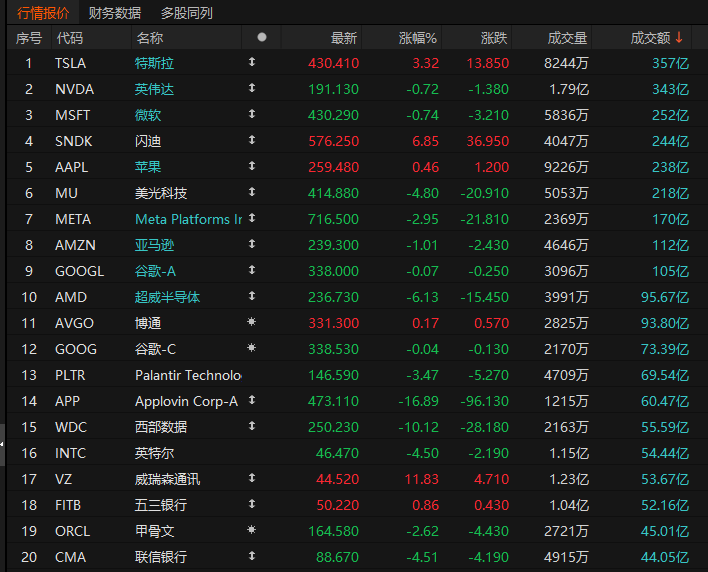Viewport: 708px width, 572px height.
Task: Click the star marker in ORCL row
Action: (252, 530)
